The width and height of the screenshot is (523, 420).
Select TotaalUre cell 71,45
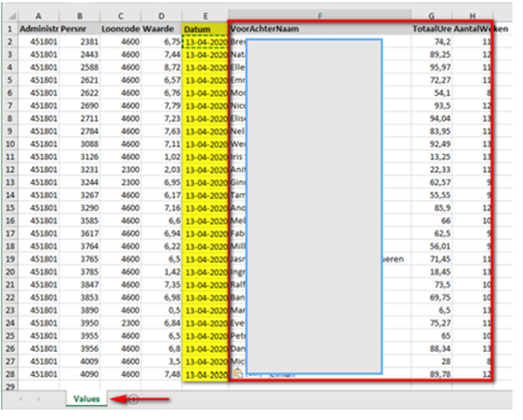(x=432, y=259)
